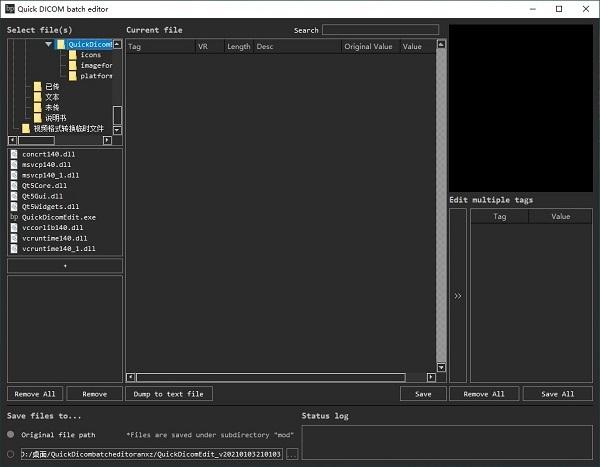The height and width of the screenshot is (467, 600).
Task: Click the Original Value column header
Action: tap(369, 47)
